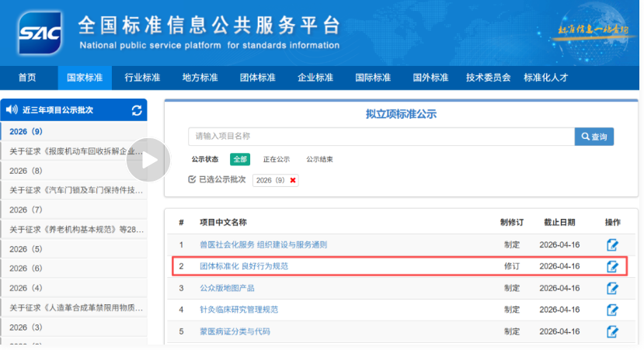Image resolution: width=644 pixels, height=350 pixels.
Task: Remove the 2026 (9) batch filter tag
Action: [293, 180]
